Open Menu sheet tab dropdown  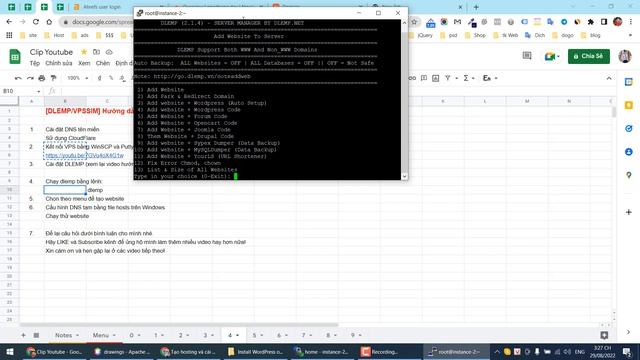coord(114,335)
